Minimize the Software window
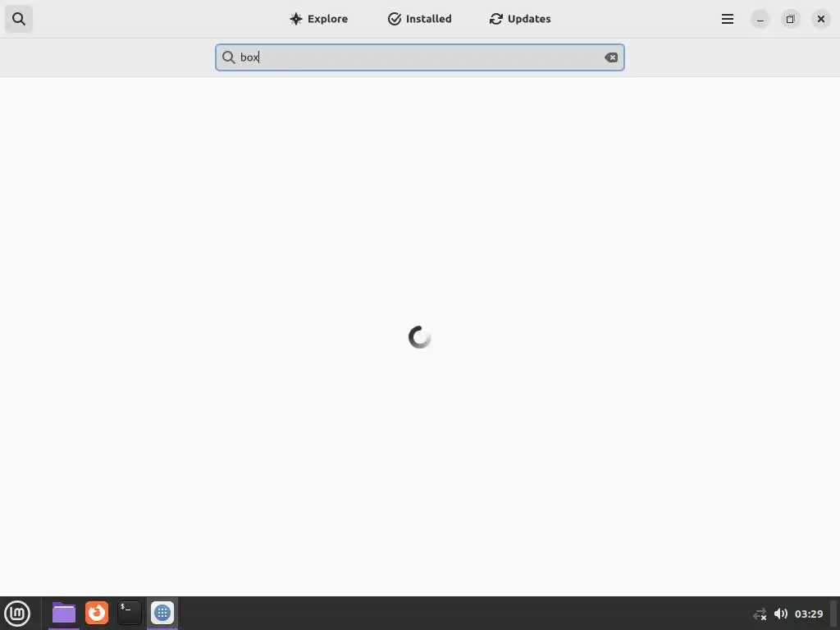The width and height of the screenshot is (840, 630). coord(760,20)
